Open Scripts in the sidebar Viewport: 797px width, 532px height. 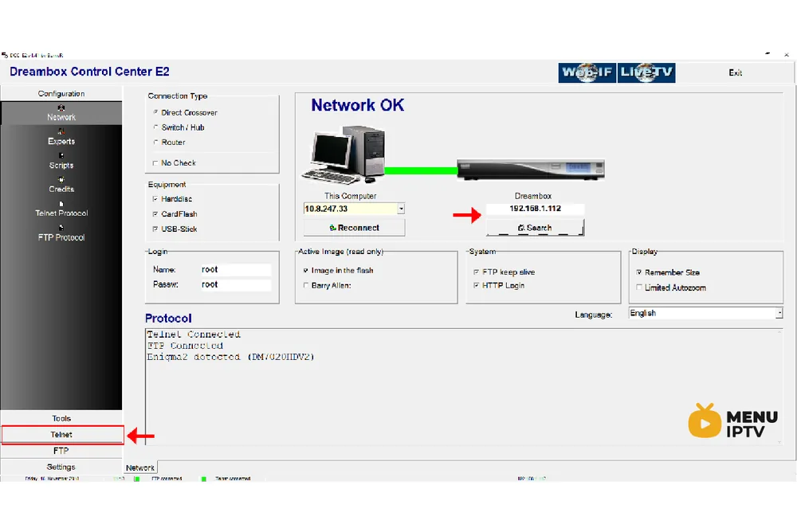click(x=61, y=161)
